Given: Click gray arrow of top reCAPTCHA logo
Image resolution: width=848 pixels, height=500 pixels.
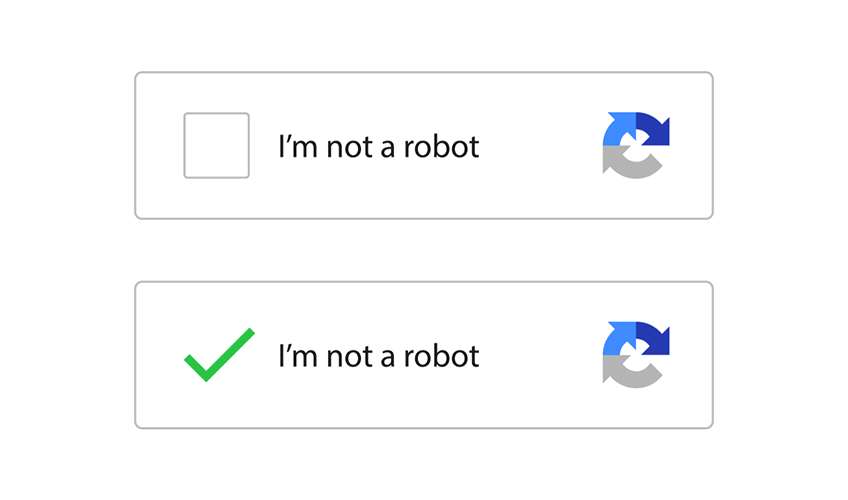Looking at the screenshot, I should [628, 165].
